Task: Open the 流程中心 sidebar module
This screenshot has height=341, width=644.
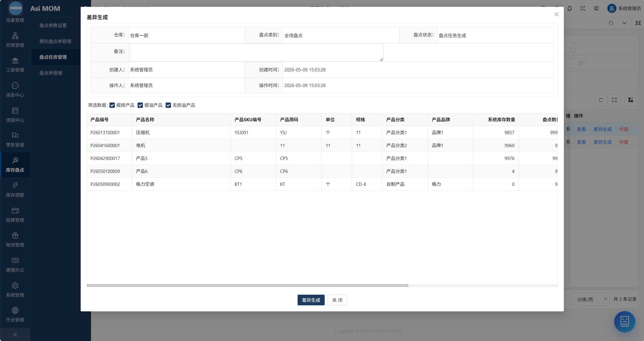Action: tap(15, 115)
